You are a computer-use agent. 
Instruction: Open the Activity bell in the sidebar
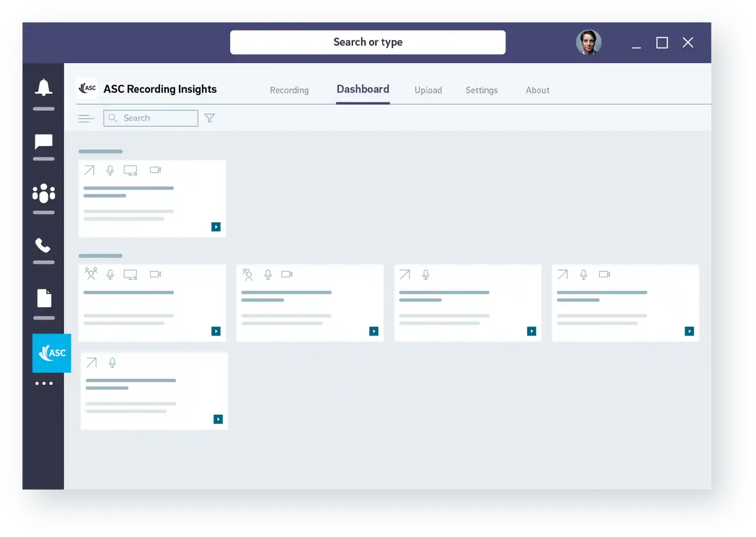pos(43,86)
